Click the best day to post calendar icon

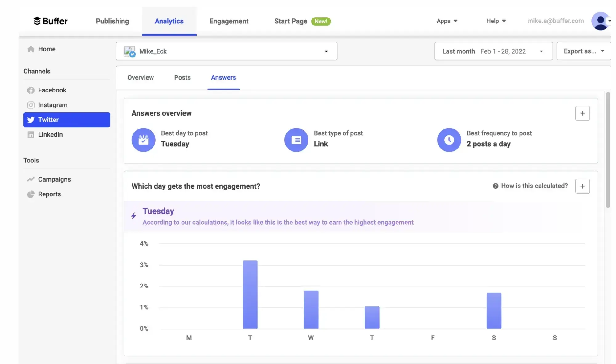coord(143,140)
